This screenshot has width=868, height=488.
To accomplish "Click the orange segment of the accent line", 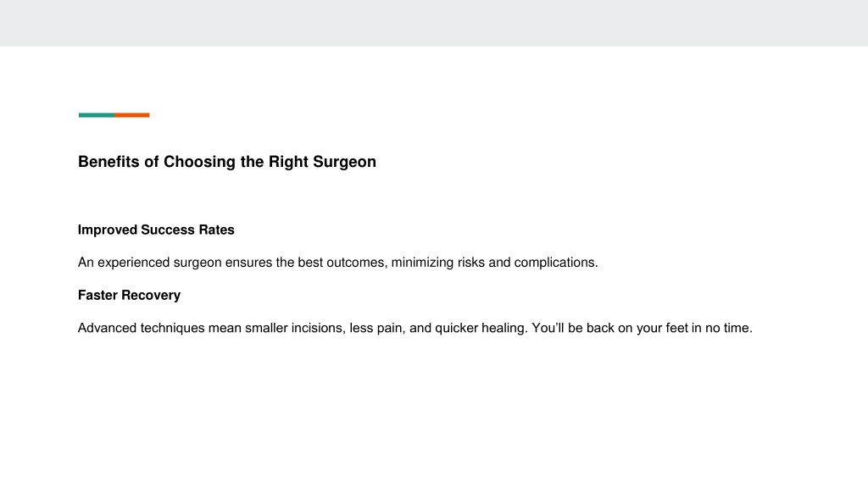I will (x=132, y=115).
